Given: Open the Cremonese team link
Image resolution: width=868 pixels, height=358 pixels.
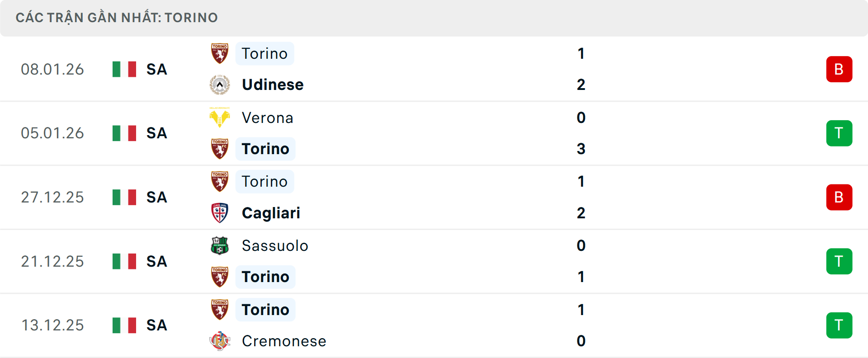Looking at the screenshot, I should coord(284,341).
